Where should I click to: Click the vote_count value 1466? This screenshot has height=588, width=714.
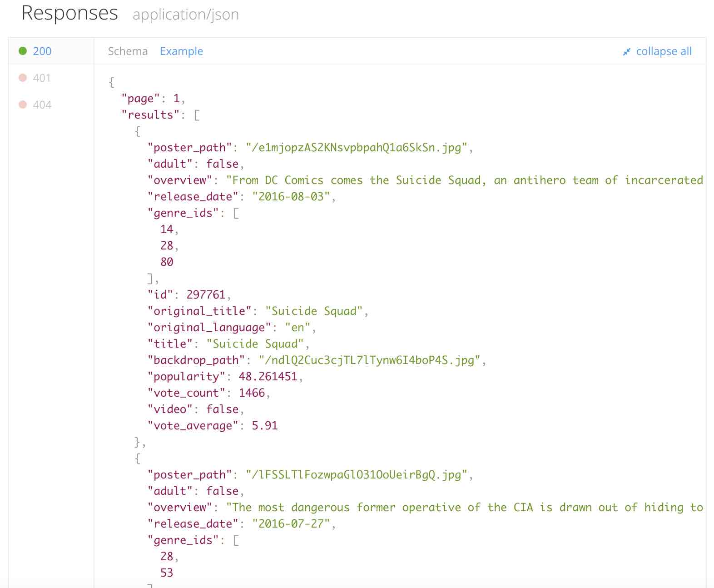[x=252, y=393]
